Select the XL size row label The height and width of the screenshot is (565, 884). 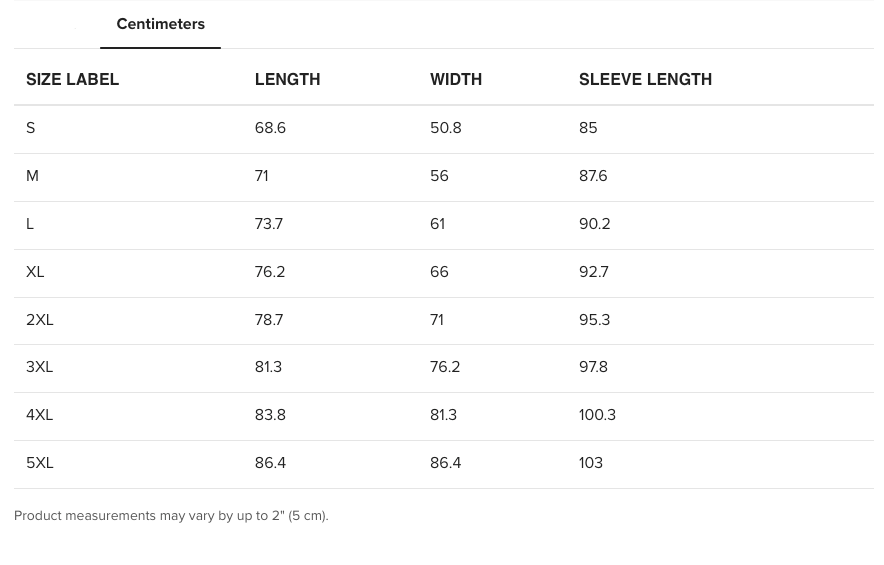[x=35, y=272]
